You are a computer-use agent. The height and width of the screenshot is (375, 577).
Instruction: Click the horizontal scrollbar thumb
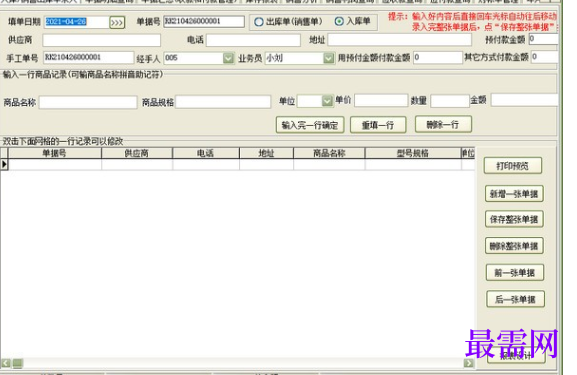pos(18,364)
